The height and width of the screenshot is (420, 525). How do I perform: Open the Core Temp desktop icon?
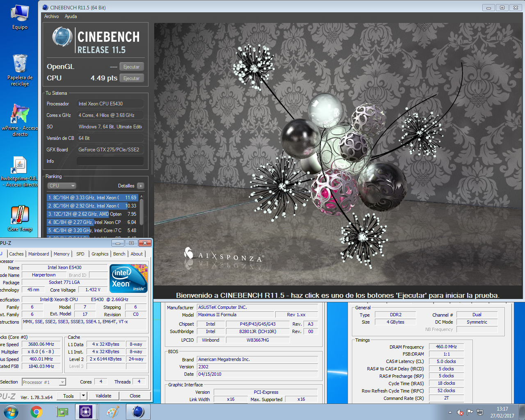20,219
